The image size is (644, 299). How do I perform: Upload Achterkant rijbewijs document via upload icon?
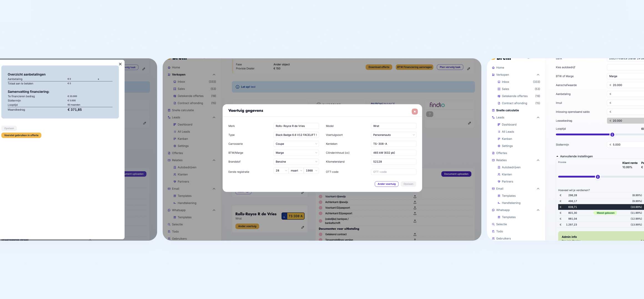point(415,202)
